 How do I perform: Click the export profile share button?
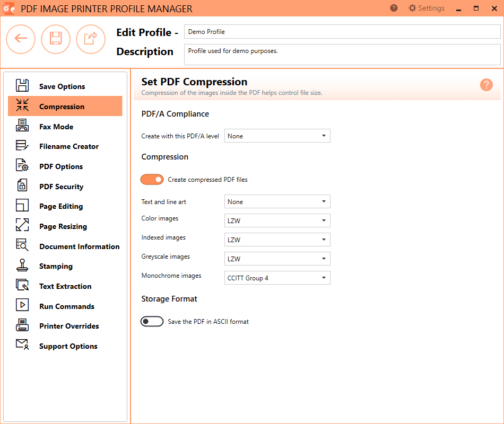click(x=91, y=39)
